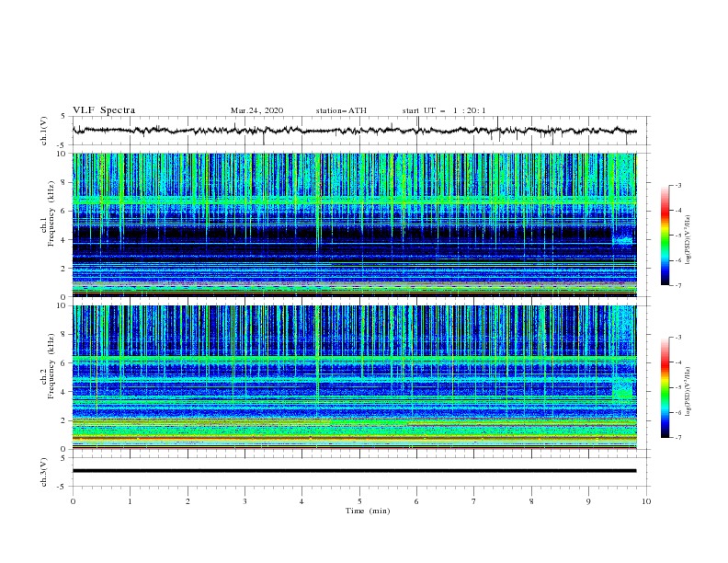Click time-axis tick label "4"

click(x=302, y=501)
